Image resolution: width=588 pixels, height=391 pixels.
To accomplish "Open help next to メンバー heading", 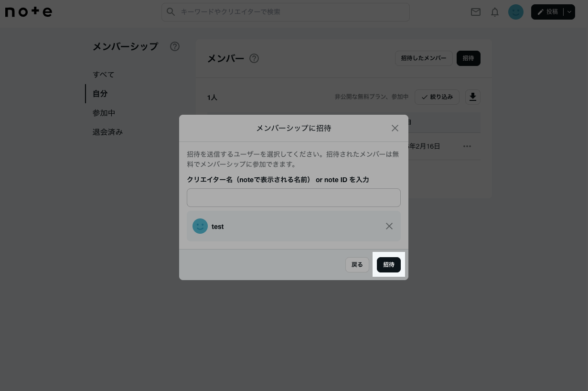I will coord(254,58).
